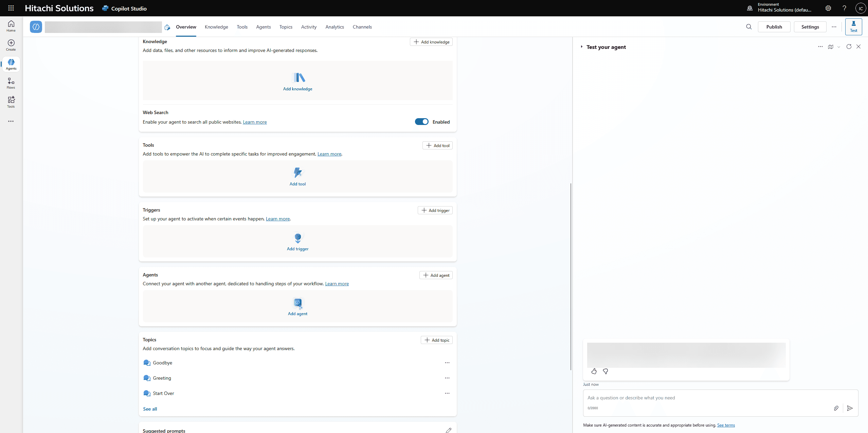Open the Tools tab
Viewport: 868px width, 433px height.
(242, 27)
